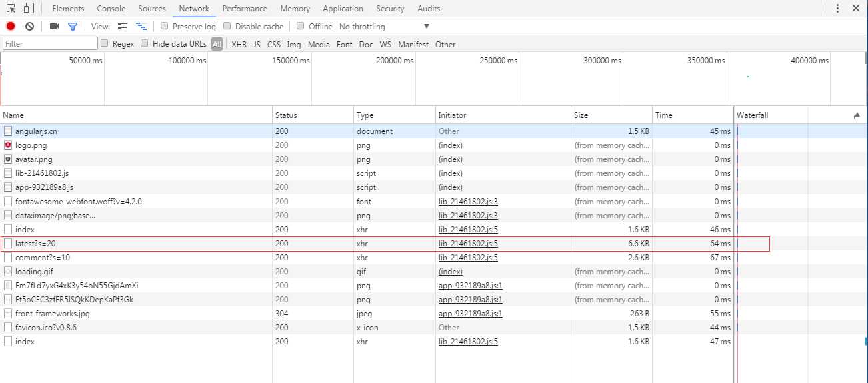Check Hide data URLs
868x383 pixels.
[x=144, y=43]
